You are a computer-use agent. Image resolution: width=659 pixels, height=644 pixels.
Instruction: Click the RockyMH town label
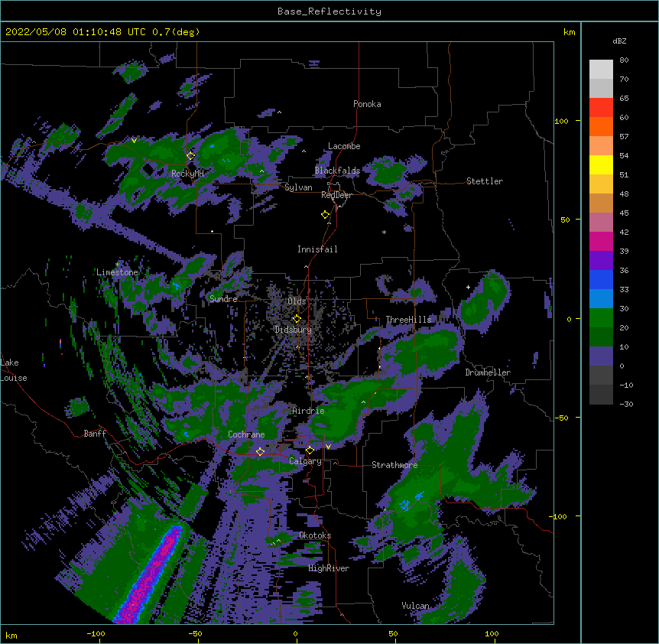[x=187, y=174]
